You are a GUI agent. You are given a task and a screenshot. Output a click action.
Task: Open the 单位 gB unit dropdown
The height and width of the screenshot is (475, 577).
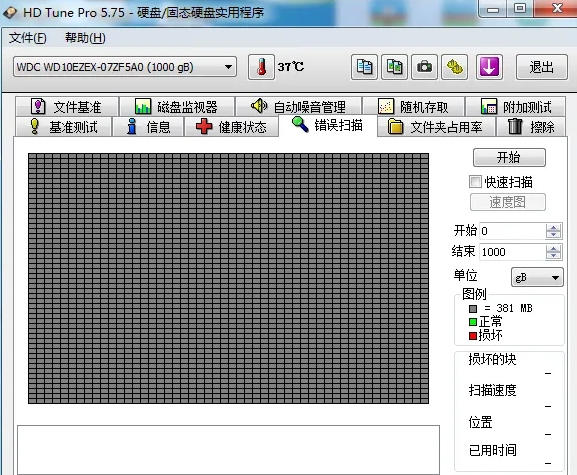(537, 277)
